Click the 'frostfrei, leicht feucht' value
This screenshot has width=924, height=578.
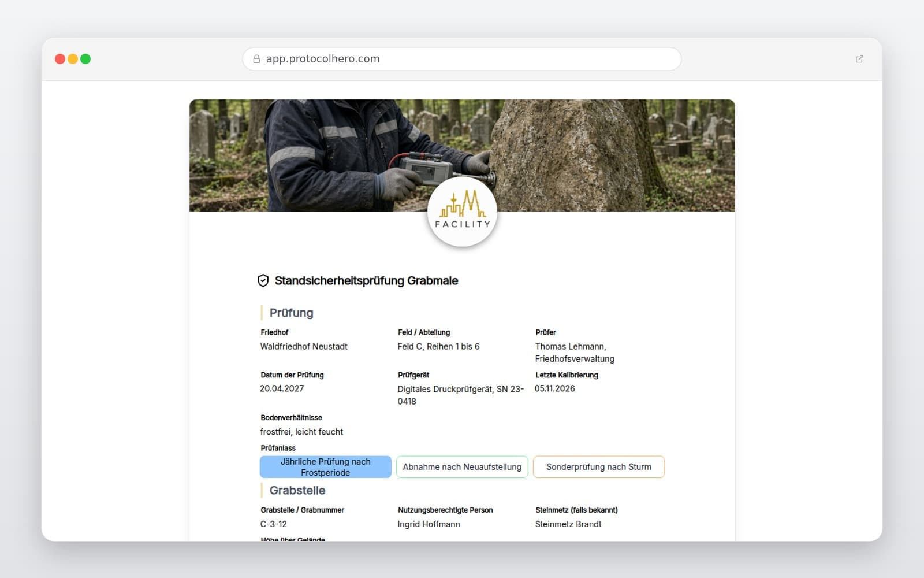pos(301,432)
